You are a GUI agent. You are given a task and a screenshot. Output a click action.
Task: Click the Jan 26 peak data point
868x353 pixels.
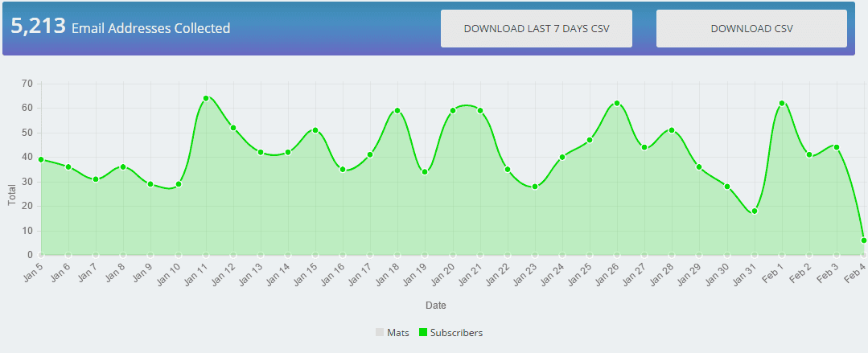(617, 103)
